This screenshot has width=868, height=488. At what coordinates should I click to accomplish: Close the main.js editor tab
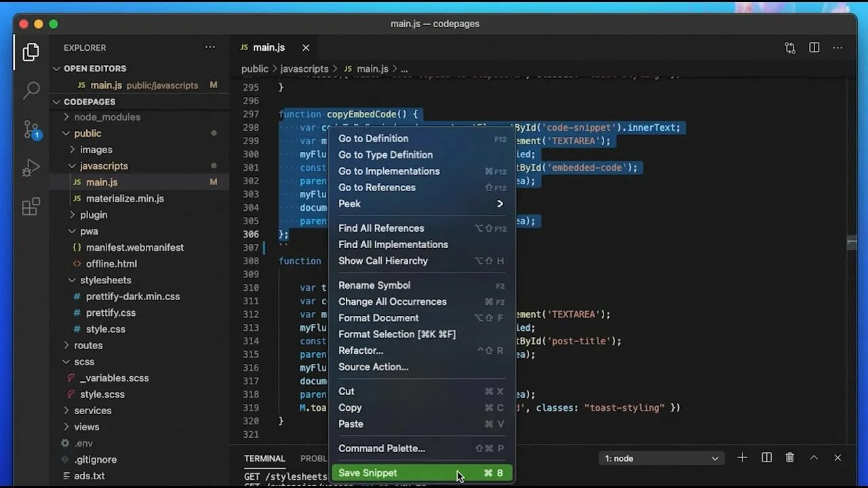pyautogui.click(x=306, y=47)
